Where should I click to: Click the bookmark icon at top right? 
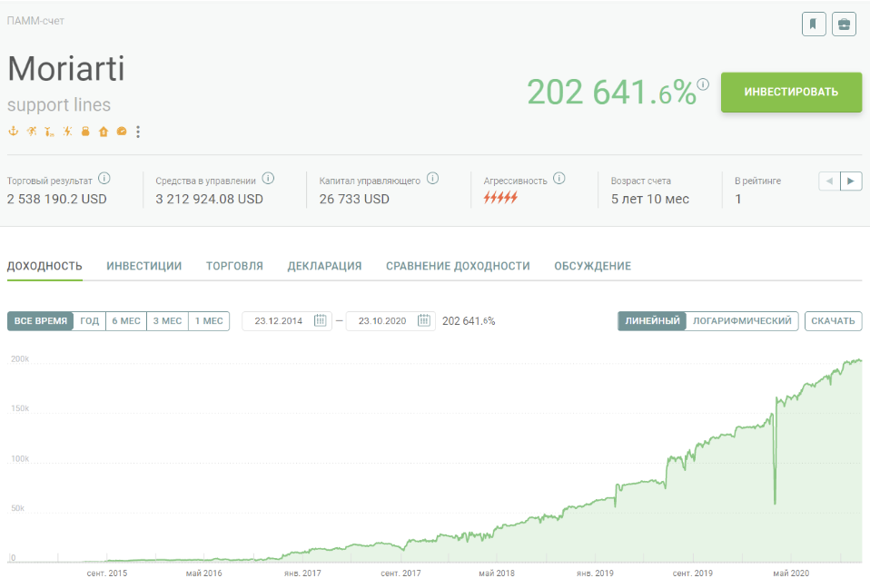coord(814,24)
